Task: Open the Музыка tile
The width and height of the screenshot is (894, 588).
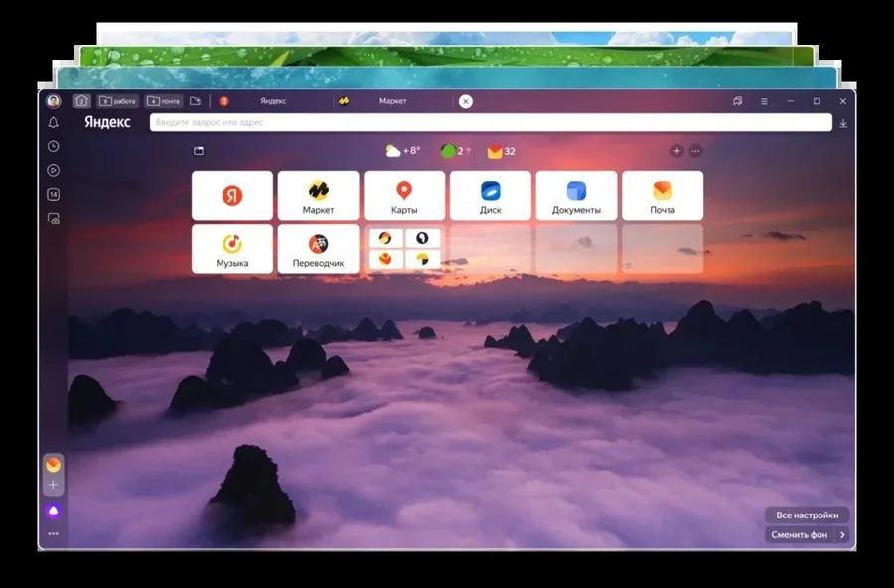Action: click(x=232, y=249)
